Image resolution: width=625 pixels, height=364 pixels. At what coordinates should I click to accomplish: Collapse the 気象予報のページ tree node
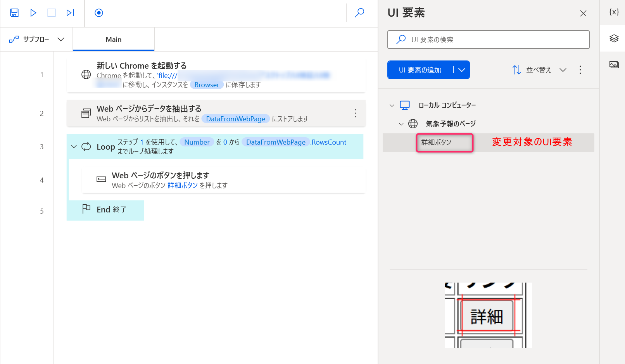[401, 124]
